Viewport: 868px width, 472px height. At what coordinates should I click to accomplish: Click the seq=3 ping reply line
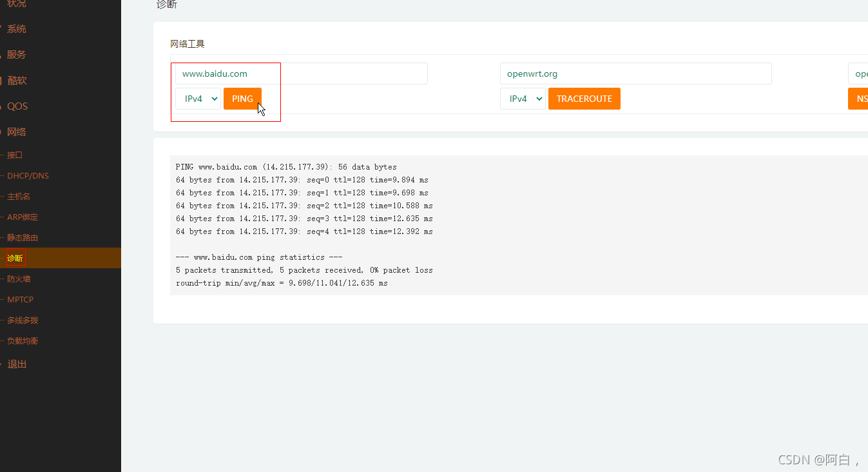tap(304, 219)
